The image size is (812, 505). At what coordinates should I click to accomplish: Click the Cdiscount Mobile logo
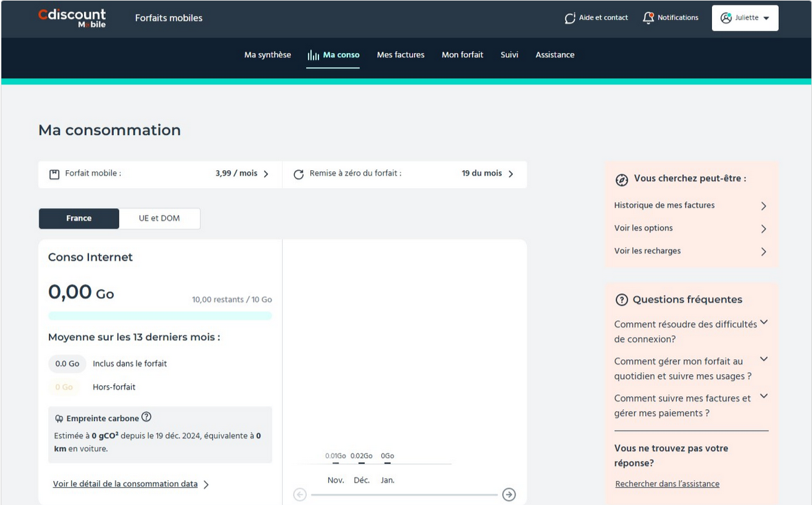click(72, 18)
